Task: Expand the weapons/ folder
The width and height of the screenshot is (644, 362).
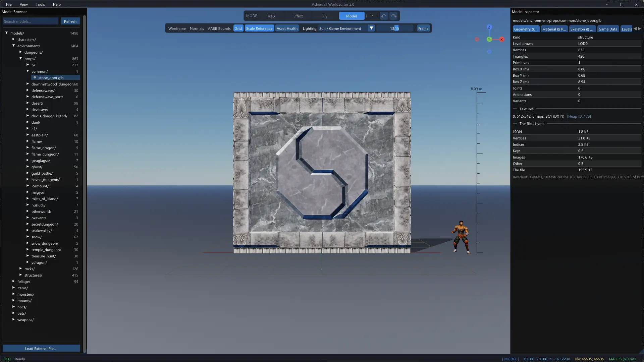Action: coord(13,319)
